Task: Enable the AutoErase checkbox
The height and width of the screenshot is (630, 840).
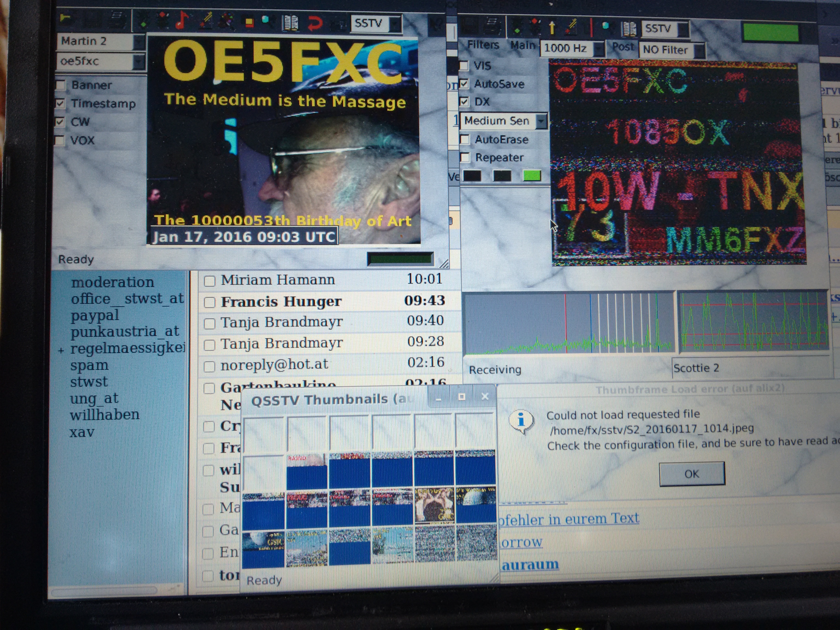Action: point(465,139)
